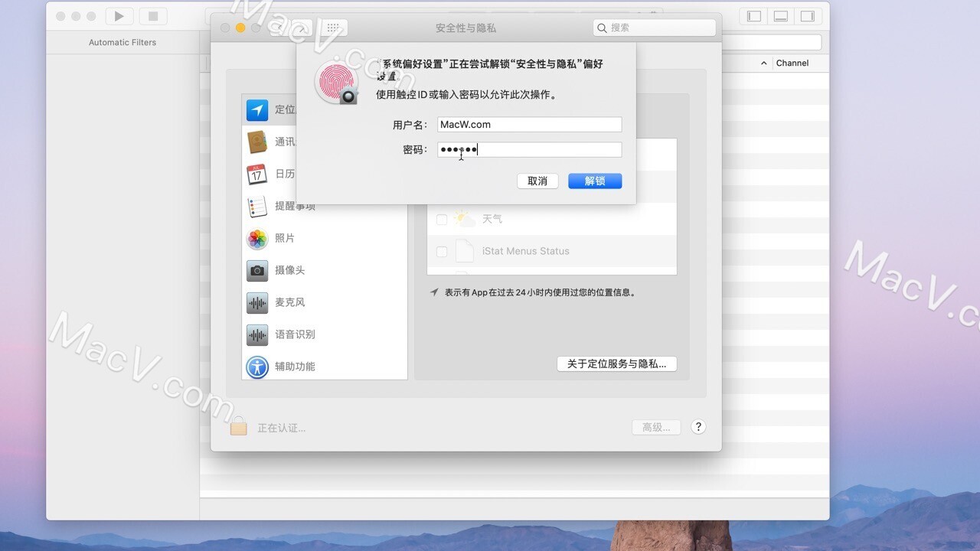Screen dimensions: 980x551
Task: Click the magnifier icon in the search field
Action: tap(602, 28)
